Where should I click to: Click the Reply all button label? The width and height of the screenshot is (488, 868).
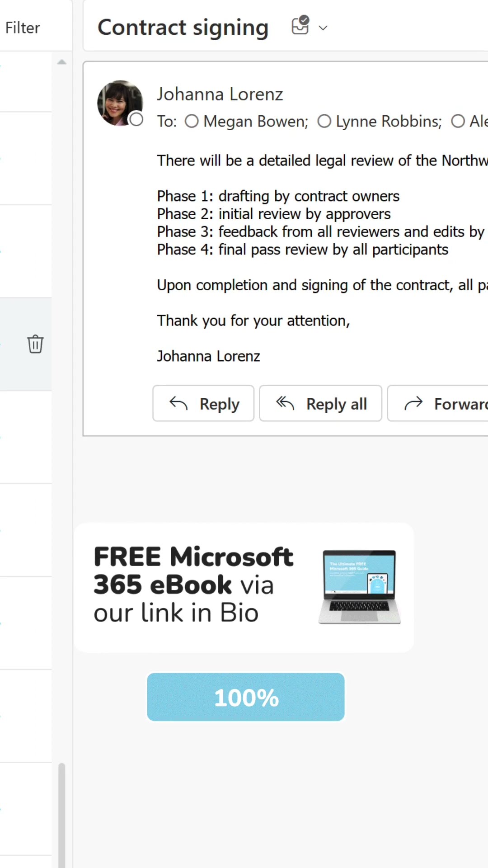click(x=337, y=404)
